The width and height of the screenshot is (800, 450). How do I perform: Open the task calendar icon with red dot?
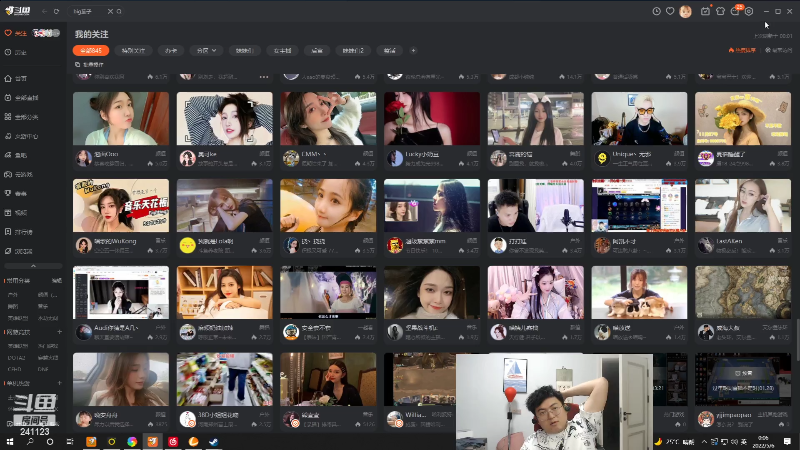point(705,11)
